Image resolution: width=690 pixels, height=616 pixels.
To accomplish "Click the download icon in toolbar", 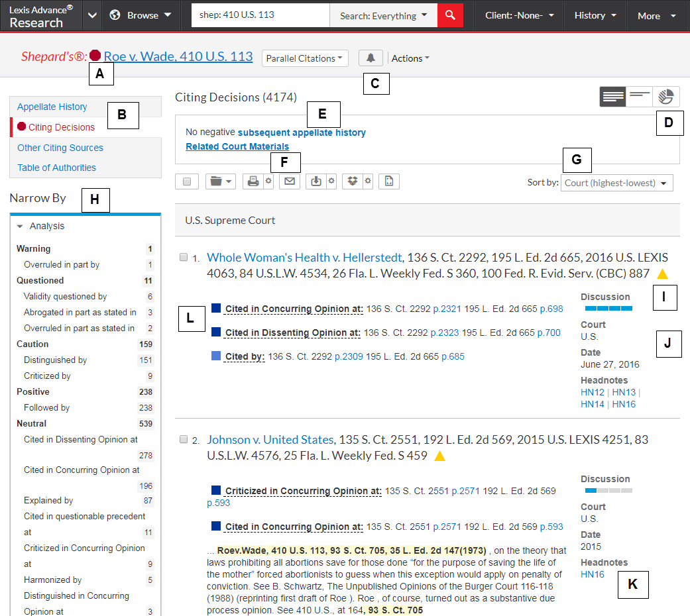I will (x=316, y=181).
